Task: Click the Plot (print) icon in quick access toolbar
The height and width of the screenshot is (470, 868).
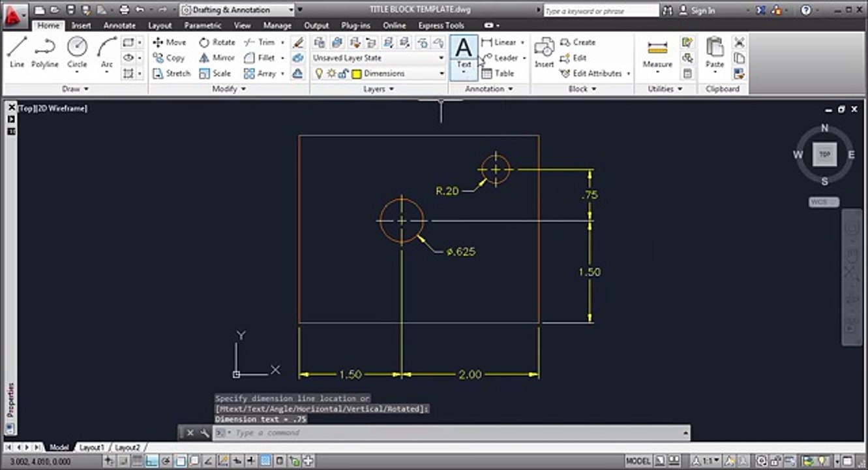Action: coord(124,10)
